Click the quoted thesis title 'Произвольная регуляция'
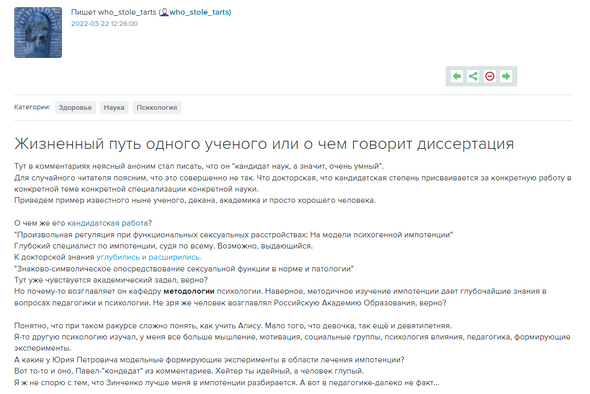Screen dimensions: 590x394 (x=234, y=235)
